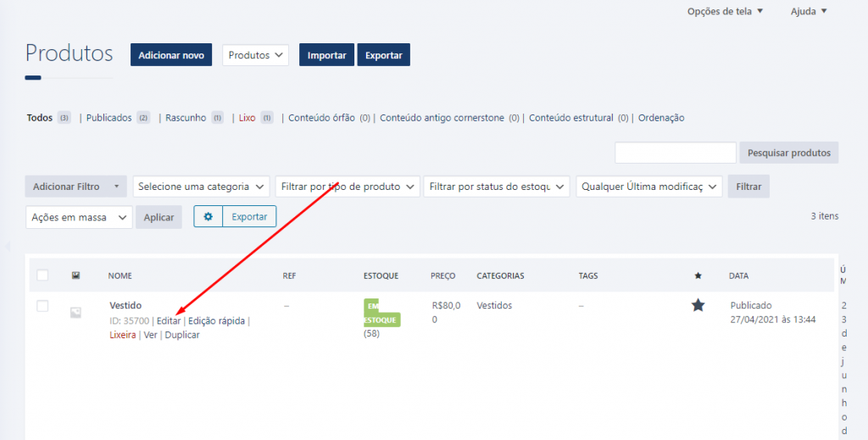Open the Ações em massa dropdown
The image size is (868, 440).
pos(79,218)
